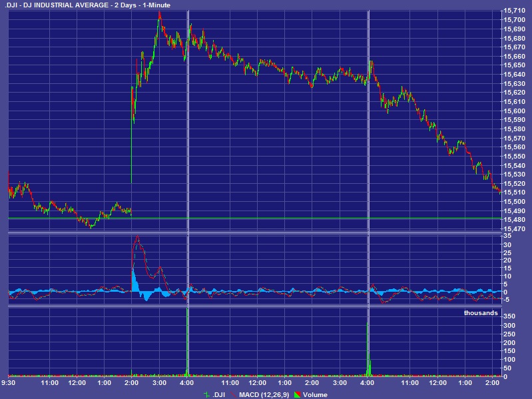Click the 200 volume axis label
The width and height of the screenshot is (532, 399).
pyautogui.click(x=509, y=342)
